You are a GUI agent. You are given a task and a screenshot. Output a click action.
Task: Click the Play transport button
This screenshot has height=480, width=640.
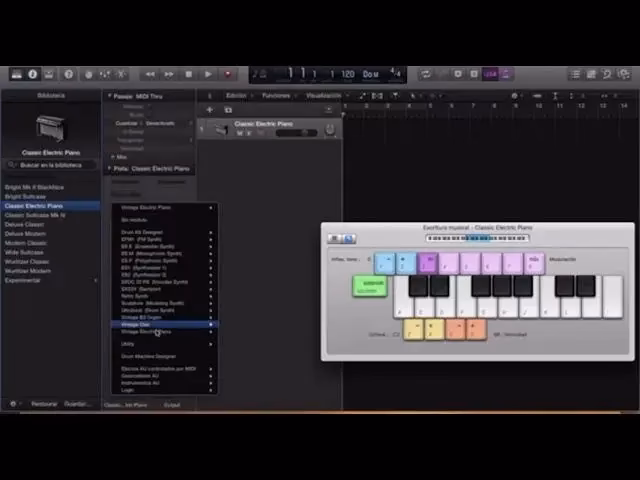coord(208,74)
